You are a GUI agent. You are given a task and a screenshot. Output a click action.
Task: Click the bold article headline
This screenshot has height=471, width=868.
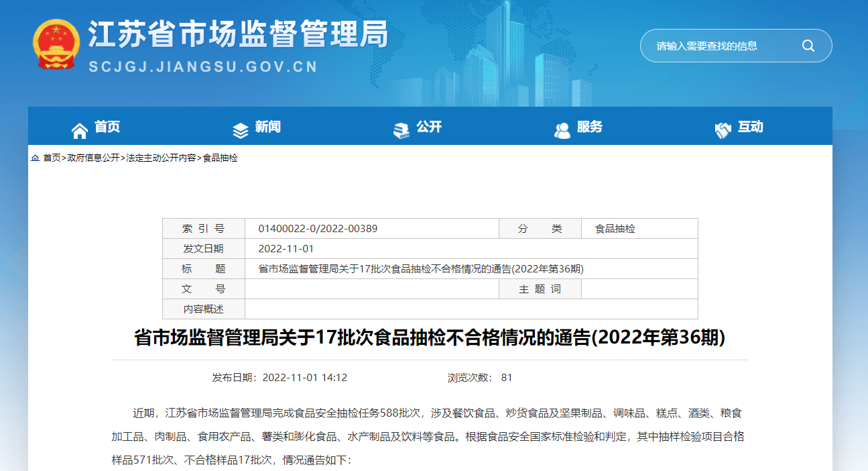pyautogui.click(x=430, y=337)
